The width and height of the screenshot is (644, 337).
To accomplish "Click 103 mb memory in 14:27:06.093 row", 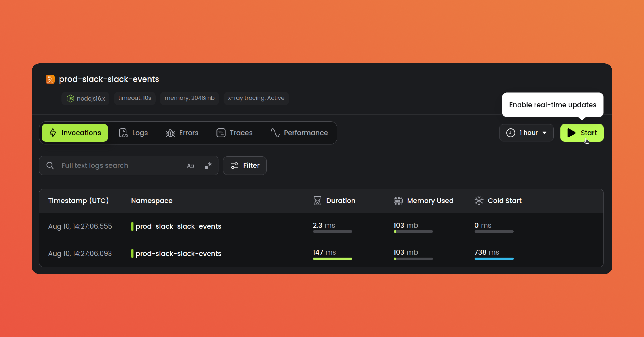I will [406, 253].
